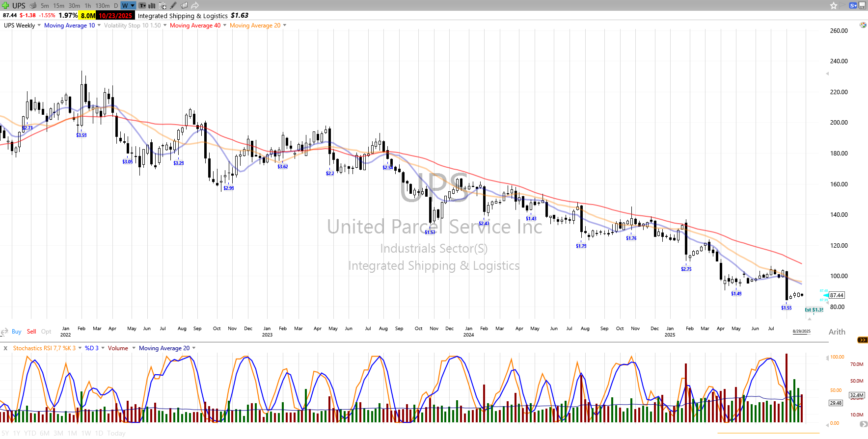The width and height of the screenshot is (868, 439).
Task: Select the 1D range at the bottom
Action: tap(99, 433)
